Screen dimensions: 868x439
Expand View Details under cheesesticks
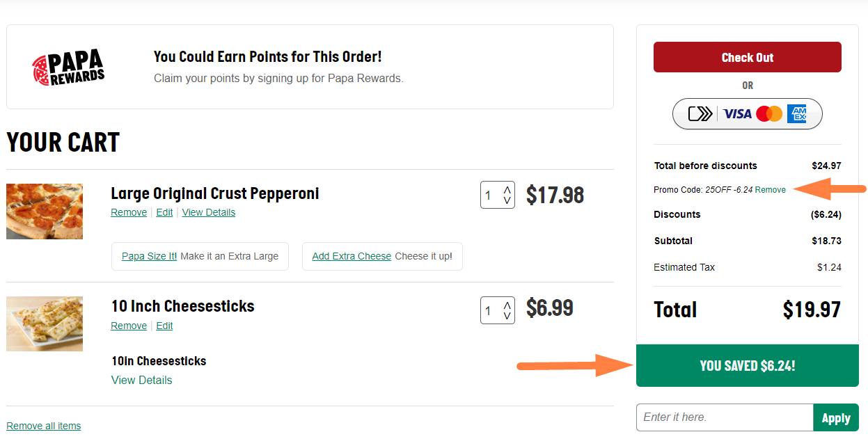tap(141, 380)
